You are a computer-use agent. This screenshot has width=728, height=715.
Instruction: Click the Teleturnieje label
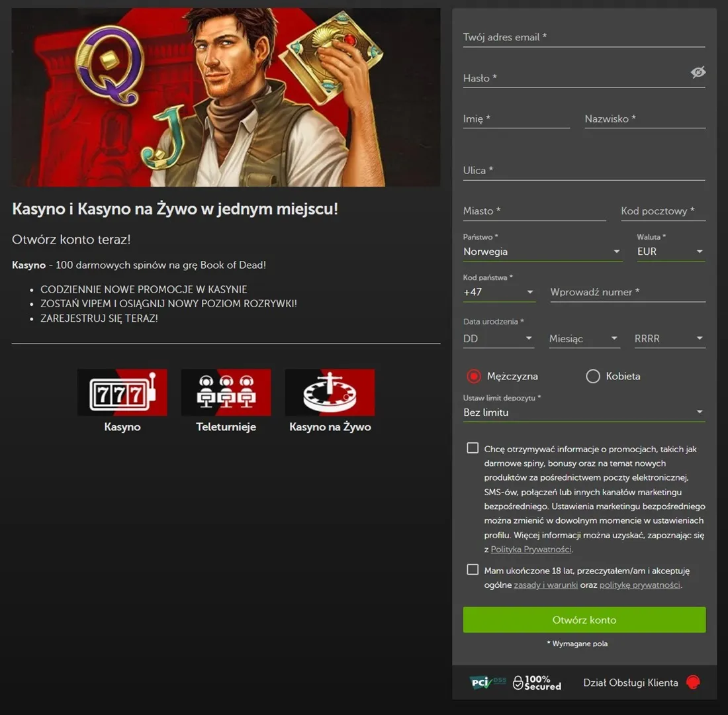click(226, 426)
